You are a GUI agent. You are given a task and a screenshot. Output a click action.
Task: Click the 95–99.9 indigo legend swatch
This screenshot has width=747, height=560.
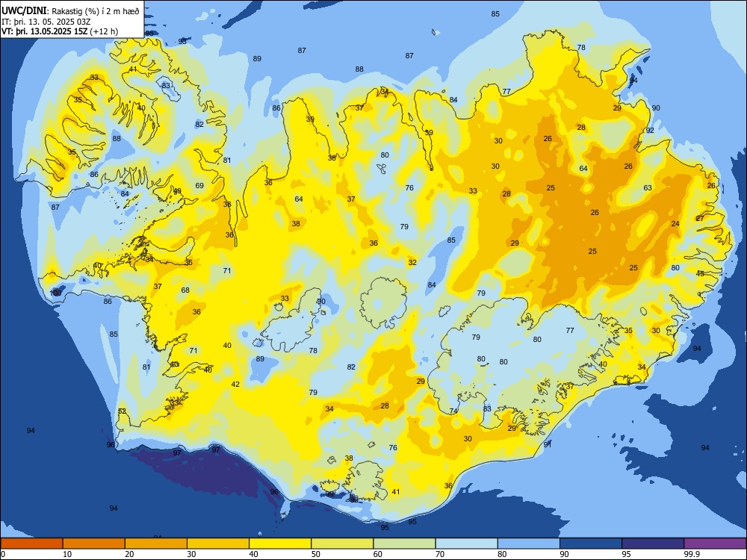(x=653, y=544)
